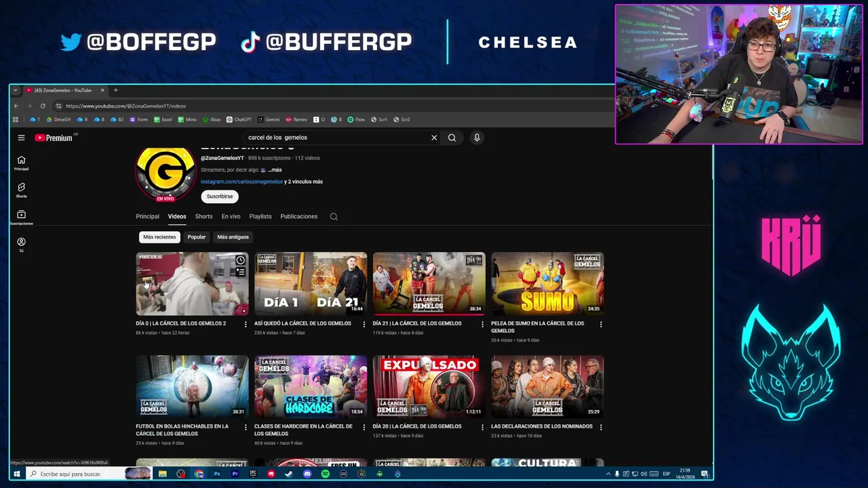The height and width of the screenshot is (488, 868).
Task: Open browser apps grid in bookmarks bar
Action: coord(15,119)
